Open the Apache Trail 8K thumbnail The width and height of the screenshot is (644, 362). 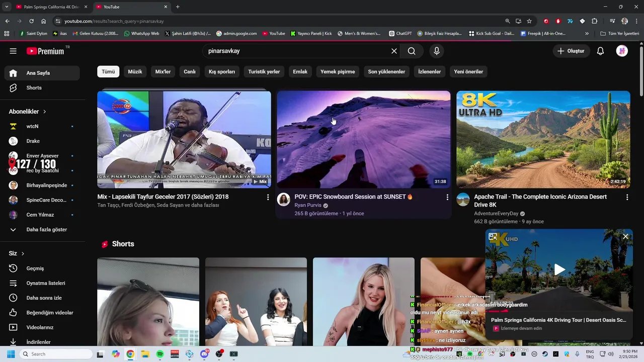[543, 139]
